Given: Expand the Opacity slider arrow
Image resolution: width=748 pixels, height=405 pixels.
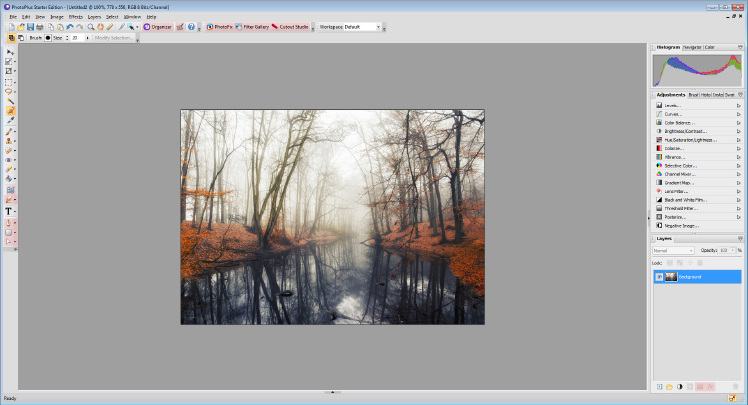Looking at the screenshot, I should click(733, 250).
